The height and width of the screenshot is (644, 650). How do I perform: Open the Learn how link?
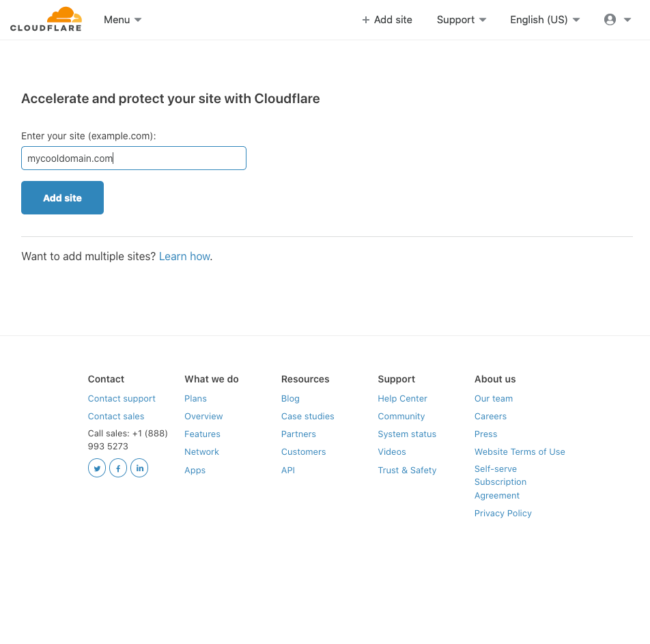(184, 256)
